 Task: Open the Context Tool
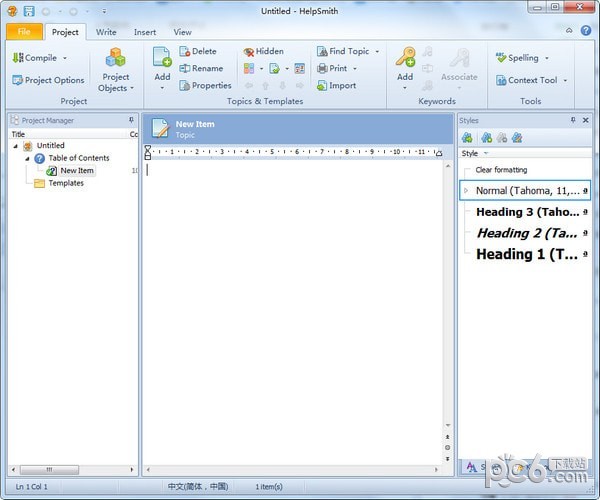pyautogui.click(x=527, y=80)
